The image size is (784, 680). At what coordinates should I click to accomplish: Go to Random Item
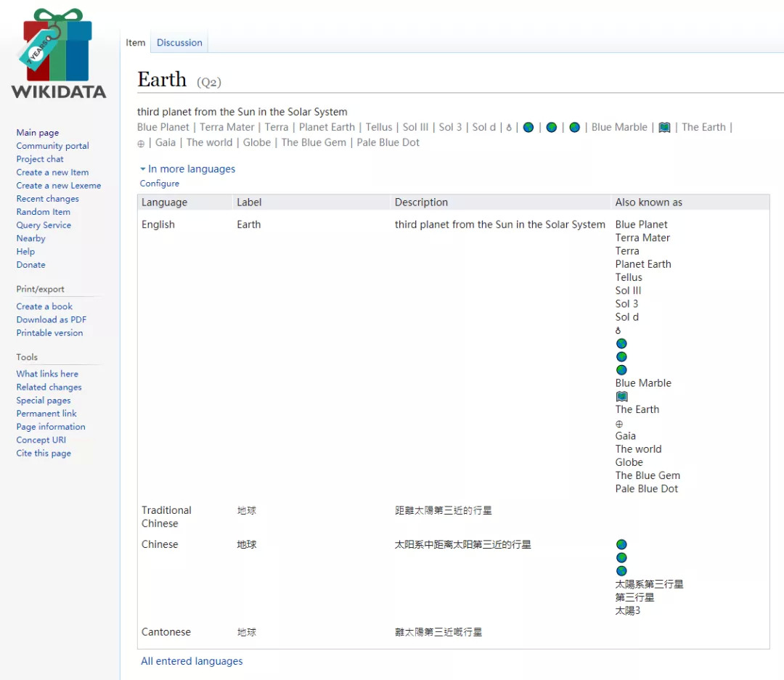[x=44, y=212]
